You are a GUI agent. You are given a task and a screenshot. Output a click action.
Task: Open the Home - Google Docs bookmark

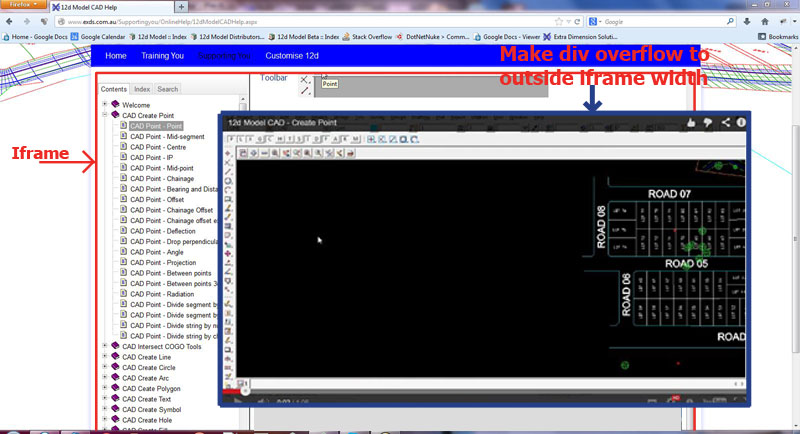[35, 37]
